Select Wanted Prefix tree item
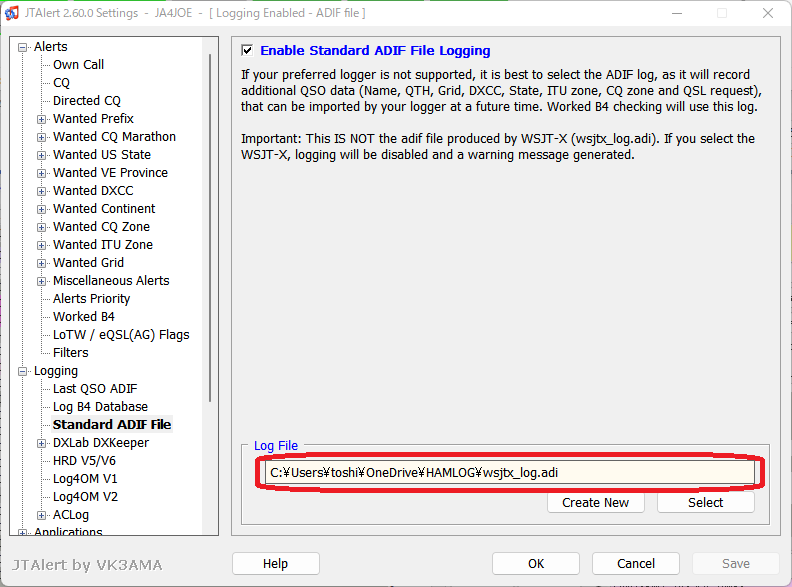792x587 pixels. click(x=93, y=119)
